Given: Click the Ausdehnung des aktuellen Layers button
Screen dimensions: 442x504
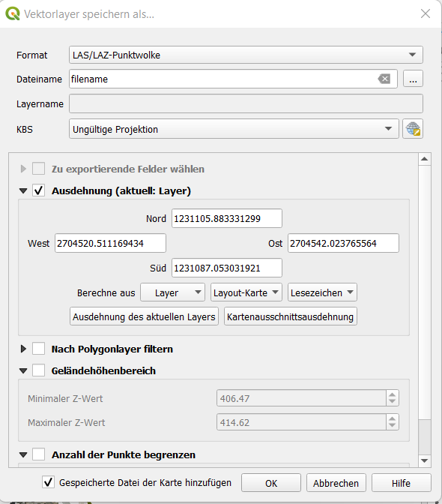Looking at the screenshot, I should point(144,316).
